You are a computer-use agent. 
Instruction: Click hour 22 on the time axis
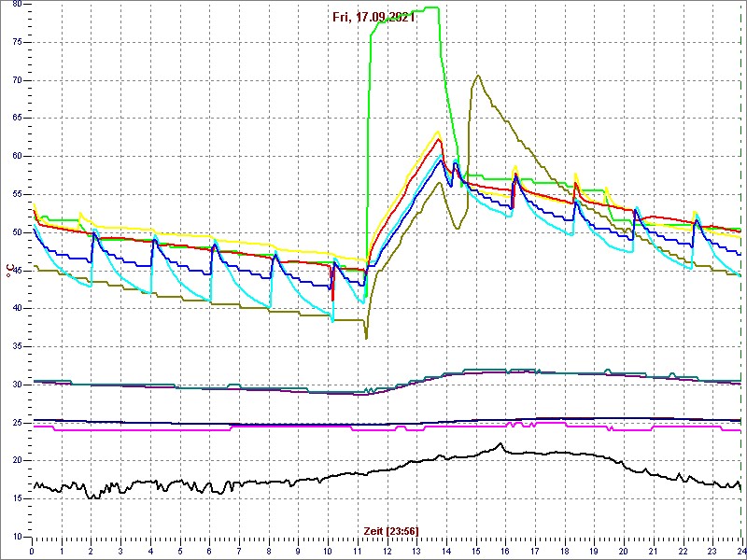[683, 551]
